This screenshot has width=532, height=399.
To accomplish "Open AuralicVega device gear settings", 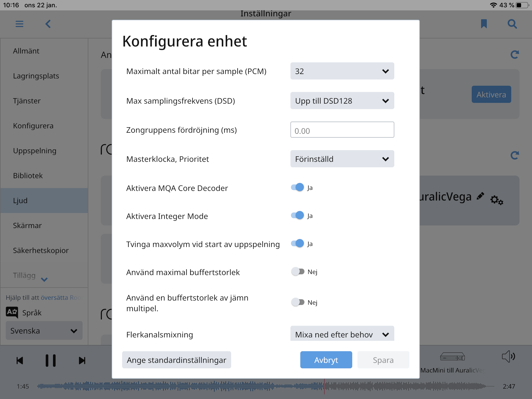I will 497,200.
